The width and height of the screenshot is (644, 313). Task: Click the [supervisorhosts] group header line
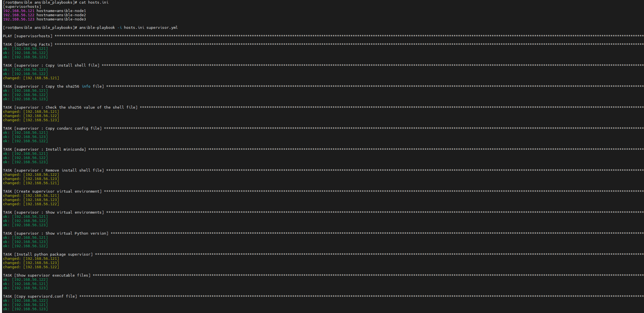[22, 6]
